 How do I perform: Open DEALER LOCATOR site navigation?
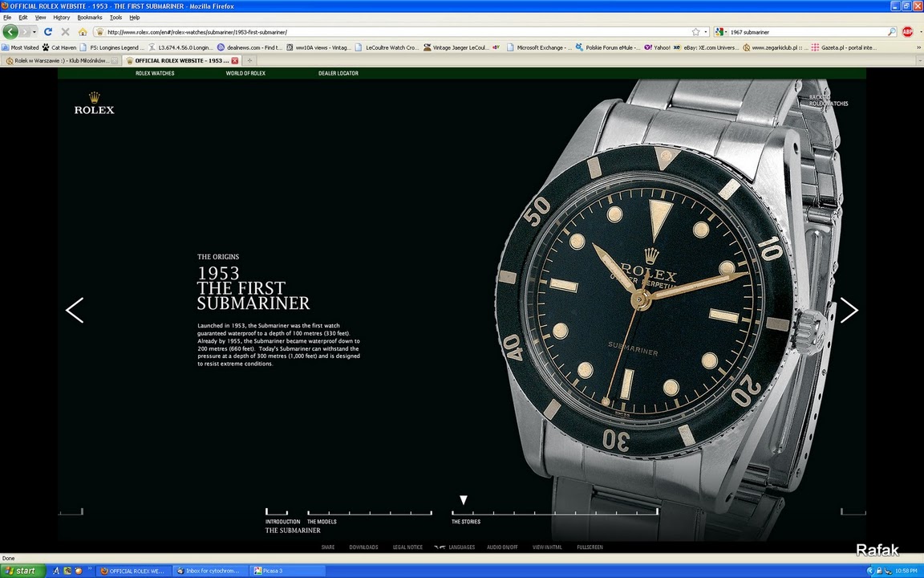coord(338,73)
